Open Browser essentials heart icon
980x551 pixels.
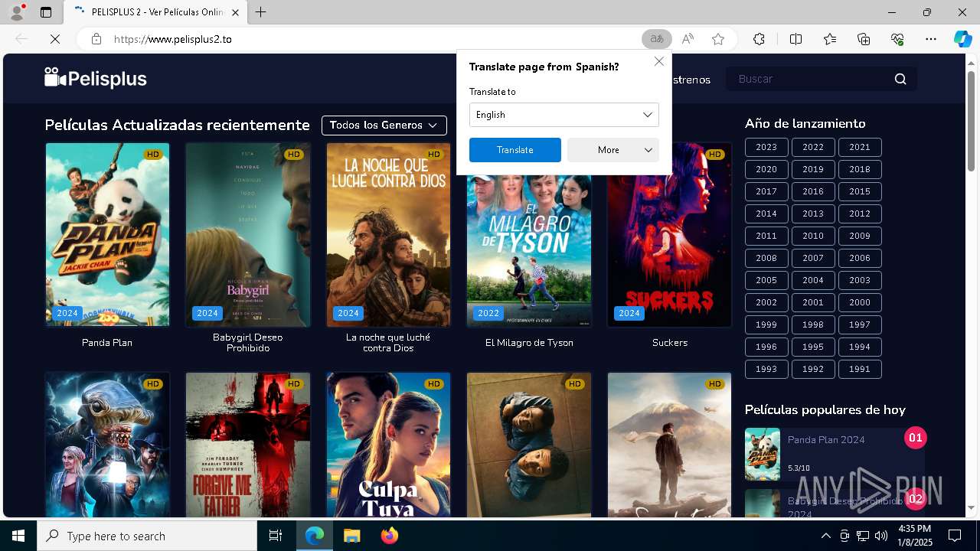(x=897, y=39)
